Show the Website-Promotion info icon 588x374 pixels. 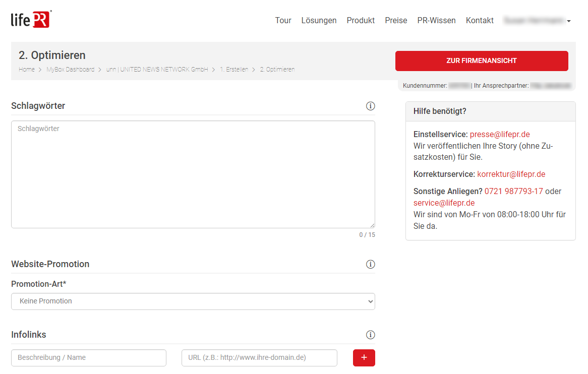click(370, 264)
